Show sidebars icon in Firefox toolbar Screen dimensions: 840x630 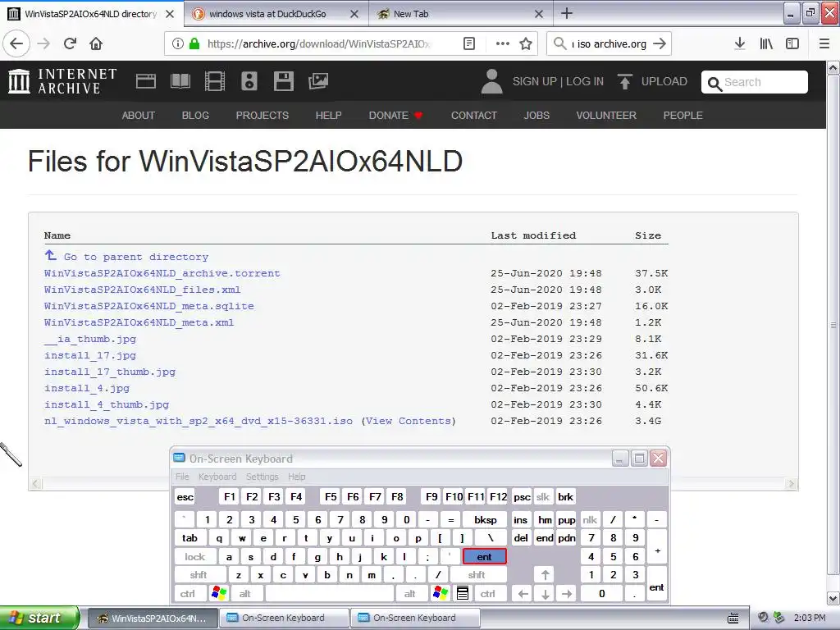point(792,43)
